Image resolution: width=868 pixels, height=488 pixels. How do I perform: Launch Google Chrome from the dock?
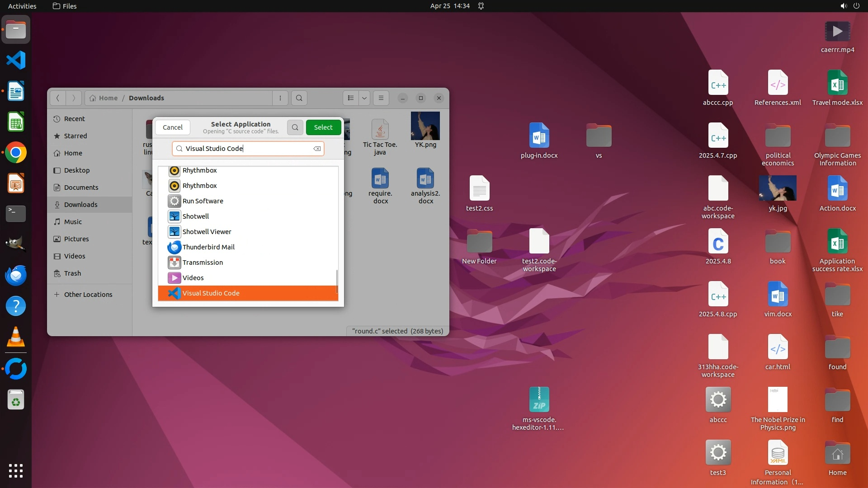pos(16,153)
